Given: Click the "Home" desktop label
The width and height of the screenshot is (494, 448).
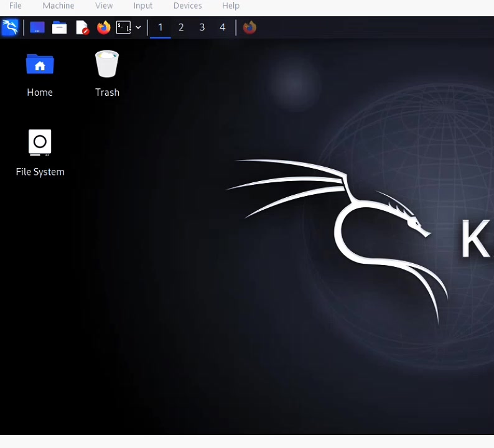Looking at the screenshot, I should click(x=40, y=92).
